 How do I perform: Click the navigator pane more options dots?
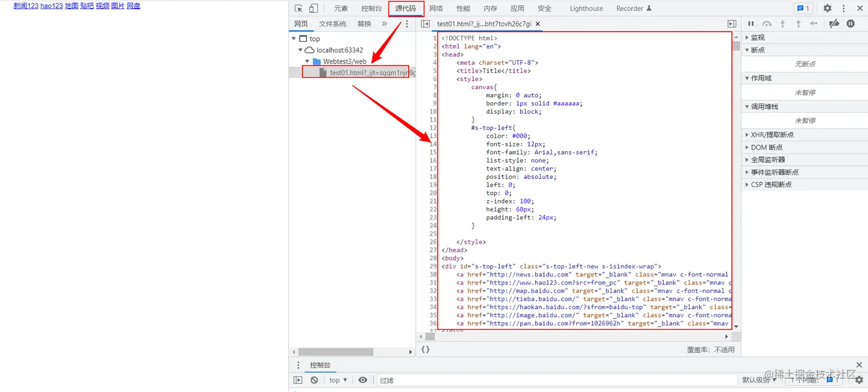click(x=407, y=24)
